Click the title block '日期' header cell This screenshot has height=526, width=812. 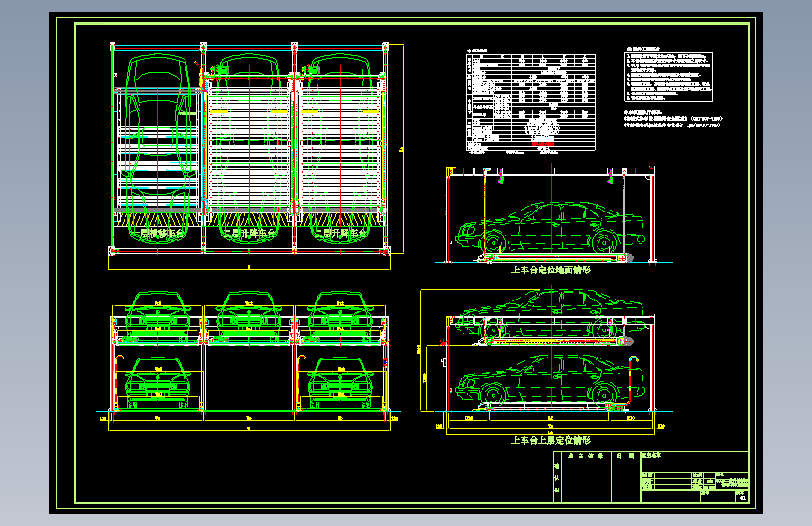coord(625,456)
